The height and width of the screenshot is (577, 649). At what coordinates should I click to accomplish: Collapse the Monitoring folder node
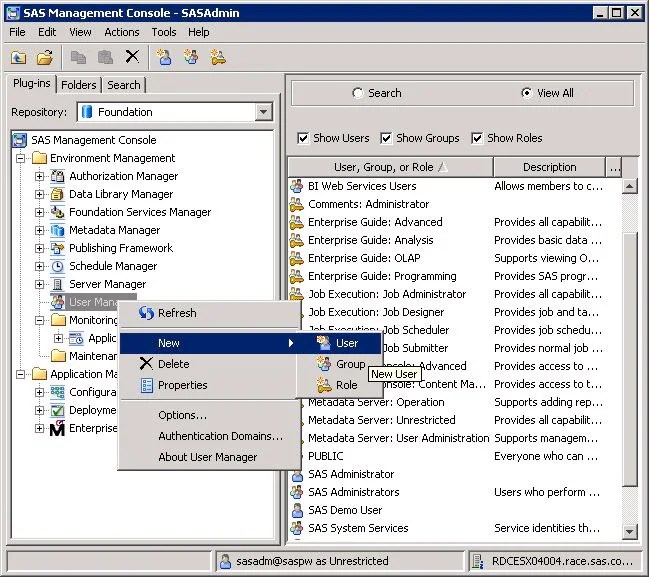tap(39, 320)
